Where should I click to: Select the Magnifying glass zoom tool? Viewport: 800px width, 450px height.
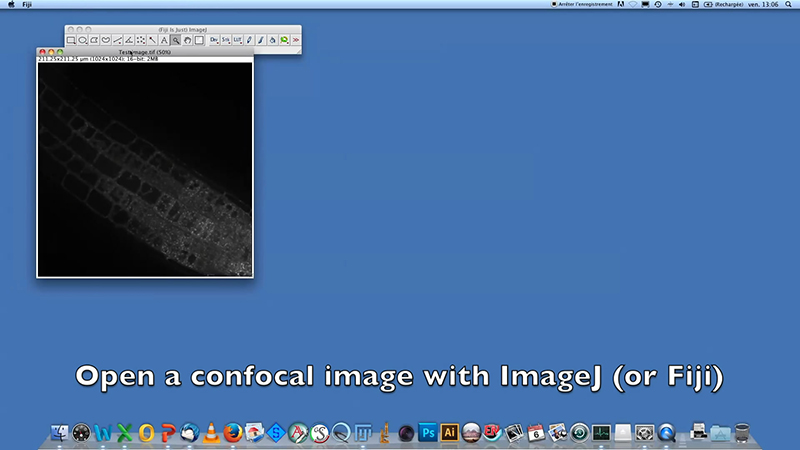pyautogui.click(x=176, y=40)
